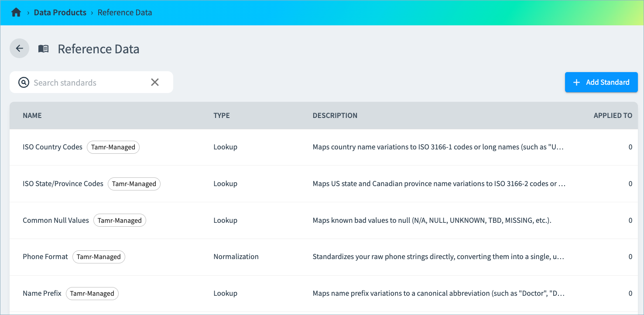Click the search magnifier icon
644x315 pixels.
pos(24,82)
